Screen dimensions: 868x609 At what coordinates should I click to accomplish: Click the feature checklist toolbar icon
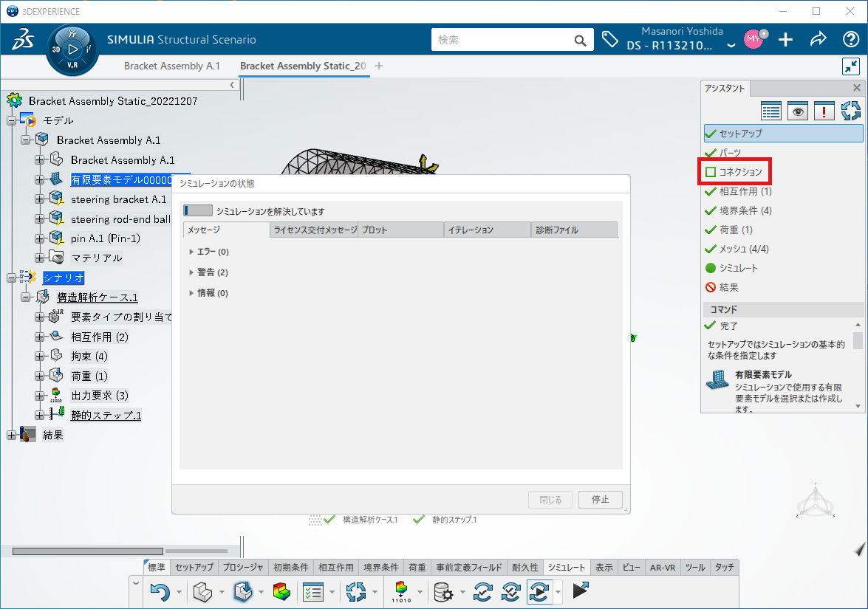click(x=312, y=592)
